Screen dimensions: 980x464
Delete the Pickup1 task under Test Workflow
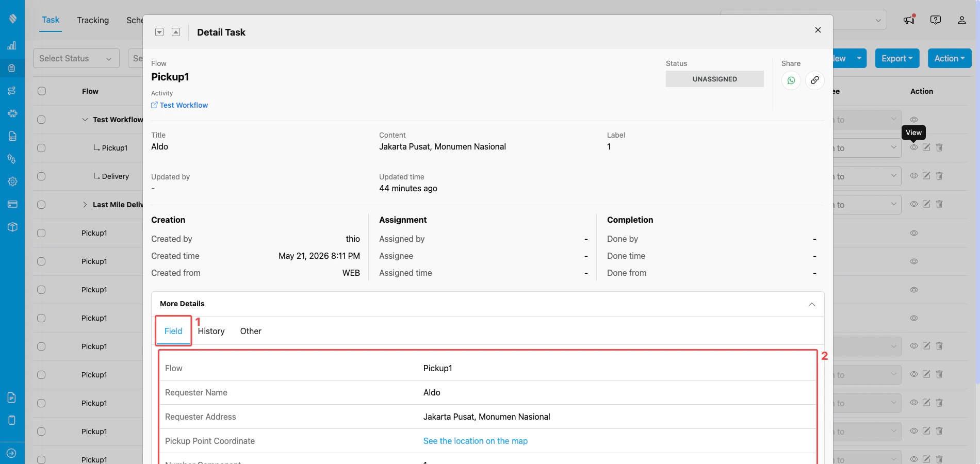point(939,147)
